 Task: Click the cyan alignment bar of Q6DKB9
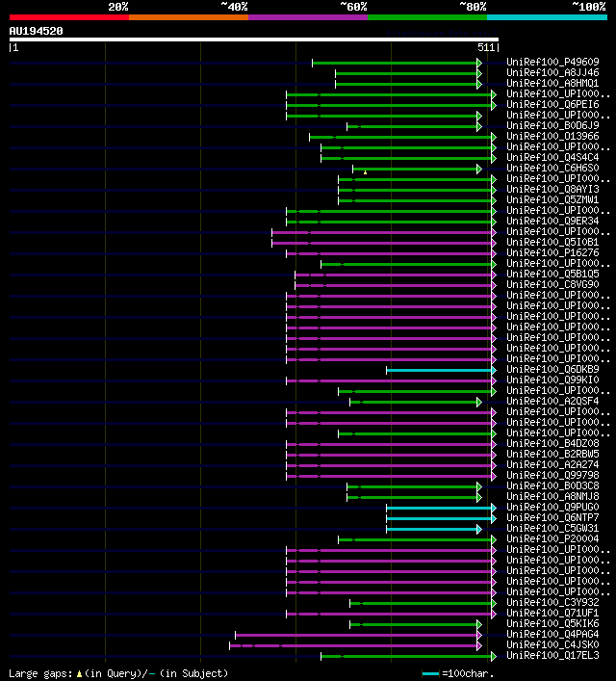tap(439, 371)
